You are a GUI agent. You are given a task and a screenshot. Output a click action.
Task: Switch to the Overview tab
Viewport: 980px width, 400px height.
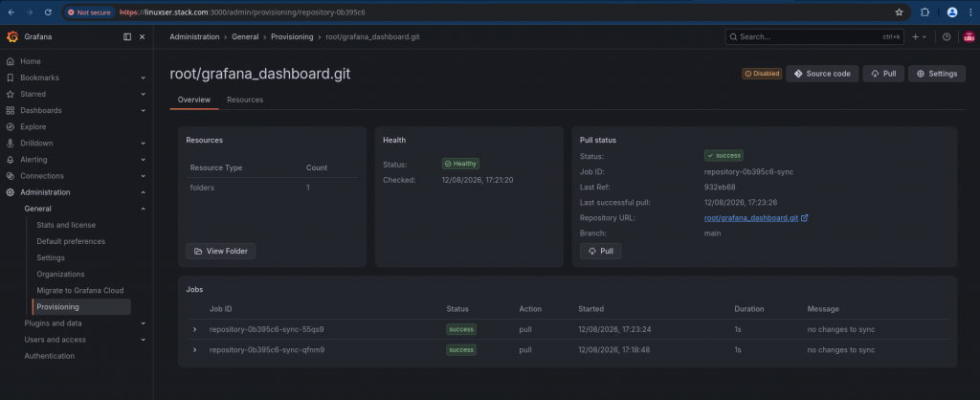tap(193, 100)
